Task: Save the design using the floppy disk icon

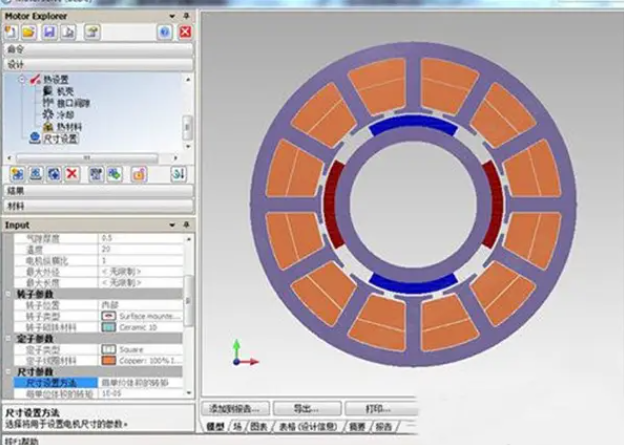Action: click(x=49, y=32)
